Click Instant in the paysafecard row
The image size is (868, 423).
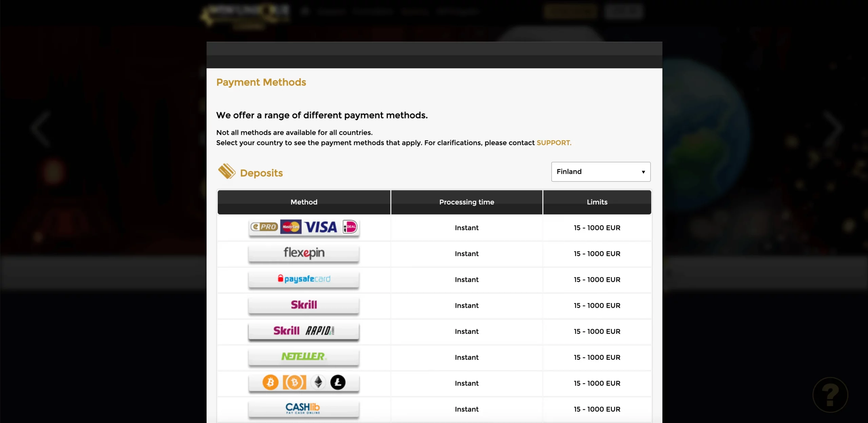coord(467,280)
